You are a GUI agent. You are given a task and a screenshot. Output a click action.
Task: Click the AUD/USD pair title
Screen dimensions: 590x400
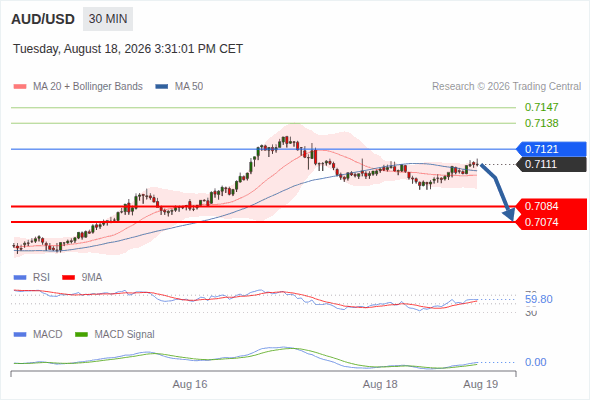click(43, 19)
